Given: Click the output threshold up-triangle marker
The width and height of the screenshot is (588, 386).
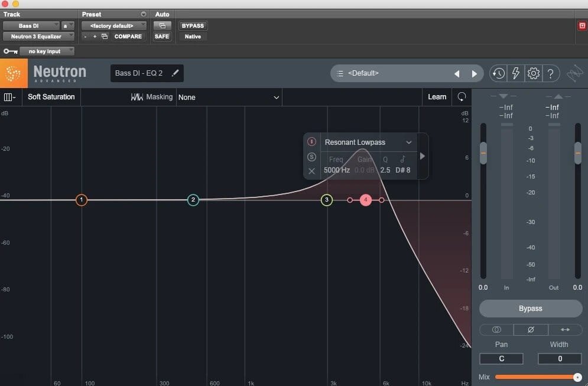Looking at the screenshot, I should click(x=558, y=96).
